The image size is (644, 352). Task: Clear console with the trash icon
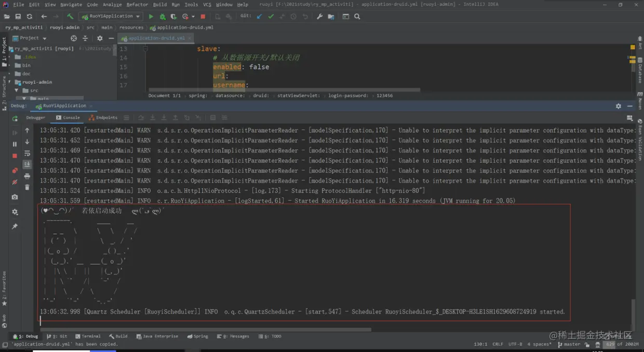coord(27,187)
